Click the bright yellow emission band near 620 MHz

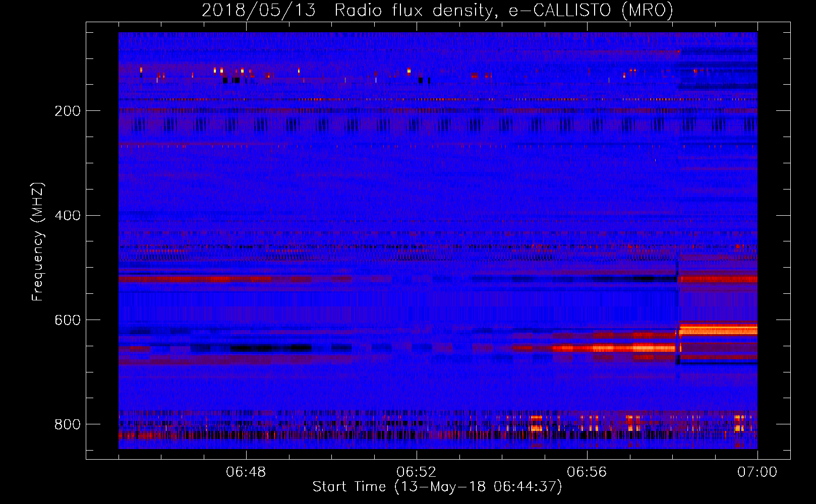coord(718,330)
